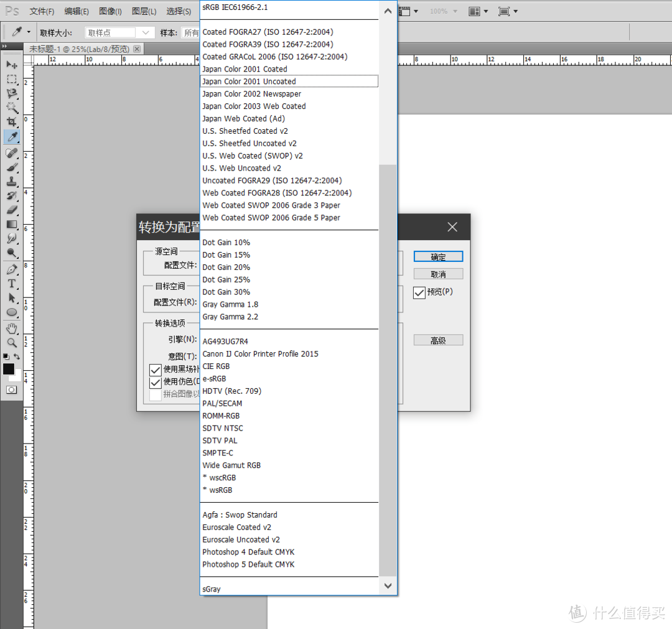
Task: Select the Move tool
Action: (x=12, y=65)
